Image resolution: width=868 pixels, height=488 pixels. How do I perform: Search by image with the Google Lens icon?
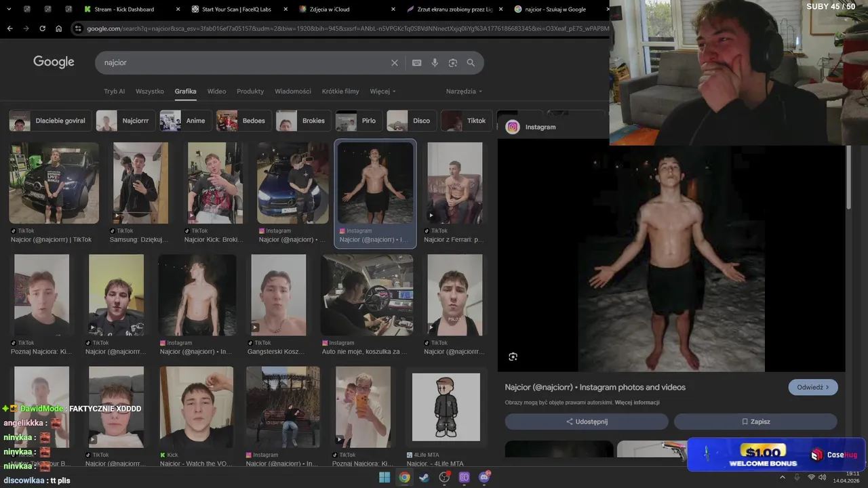tap(453, 62)
